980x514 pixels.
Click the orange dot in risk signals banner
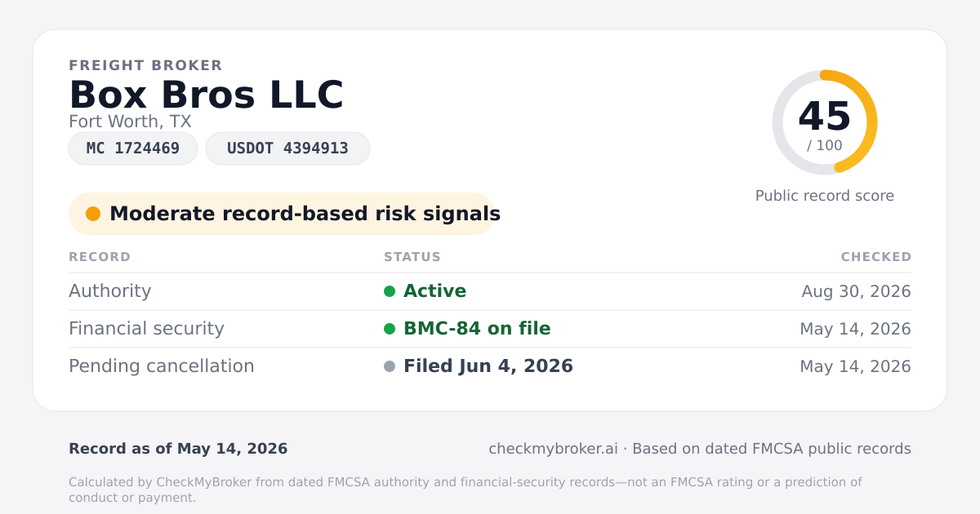[93, 214]
